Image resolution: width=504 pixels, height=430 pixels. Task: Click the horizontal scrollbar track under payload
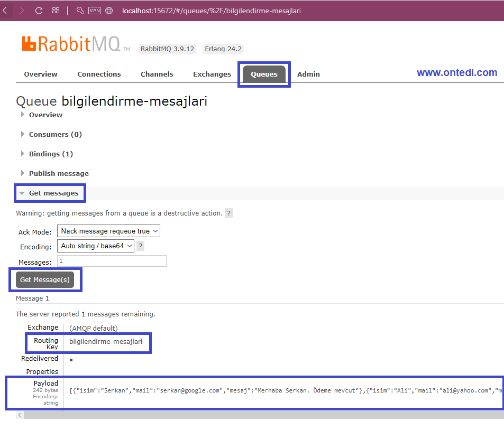[263, 415]
